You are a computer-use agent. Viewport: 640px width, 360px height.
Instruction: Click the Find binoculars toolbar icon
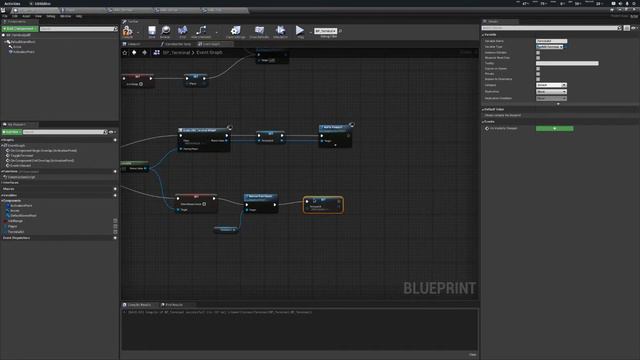coord(182,31)
